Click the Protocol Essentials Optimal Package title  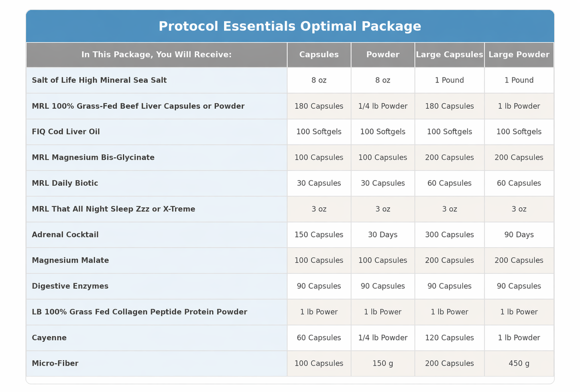[x=290, y=26]
